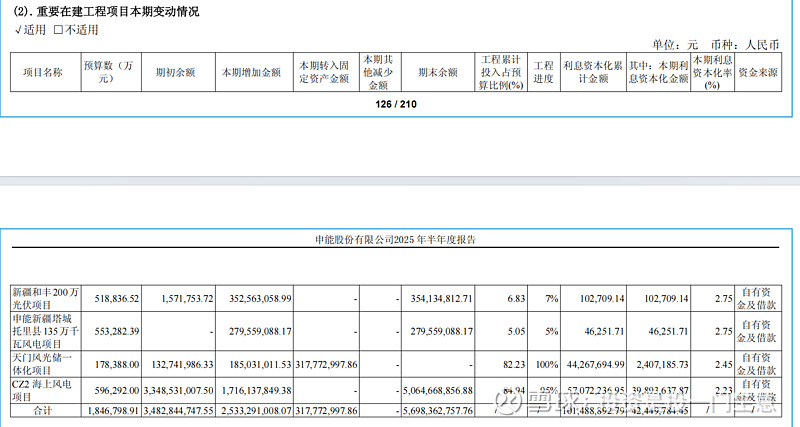Select the 利息资本化累计金额 column header
800x427 pixels.
pyautogui.click(x=593, y=72)
